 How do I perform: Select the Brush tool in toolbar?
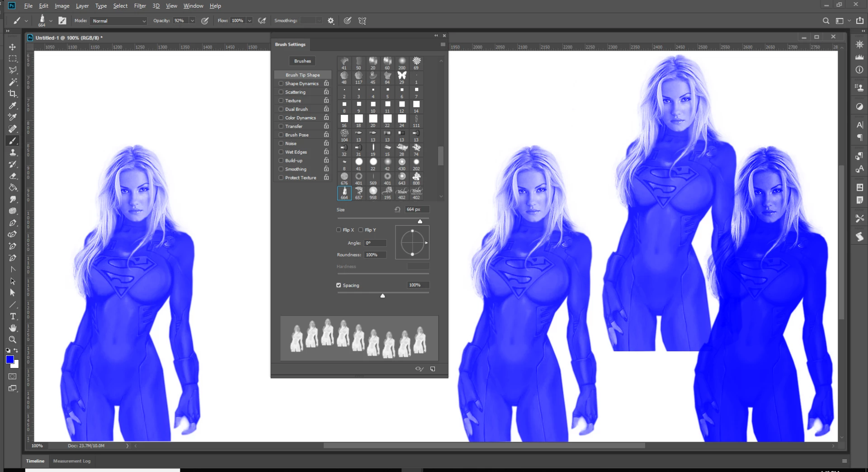[x=13, y=141]
